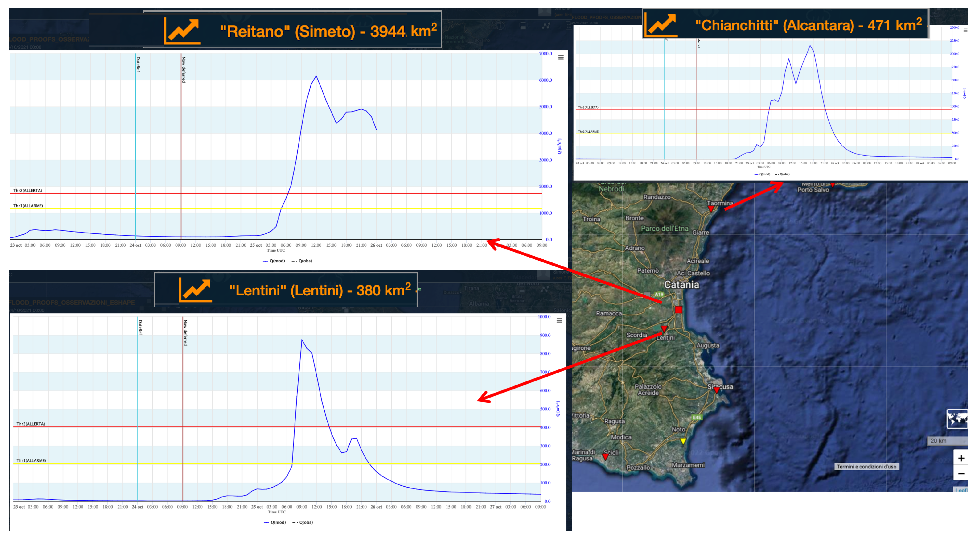Zoom out the map with minus button
The height and width of the screenshot is (544, 980).
click(x=961, y=474)
